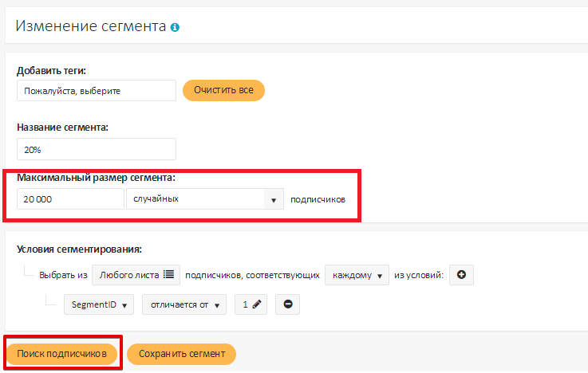
Task: Click the segment name field containing 20%
Action: coord(96,149)
